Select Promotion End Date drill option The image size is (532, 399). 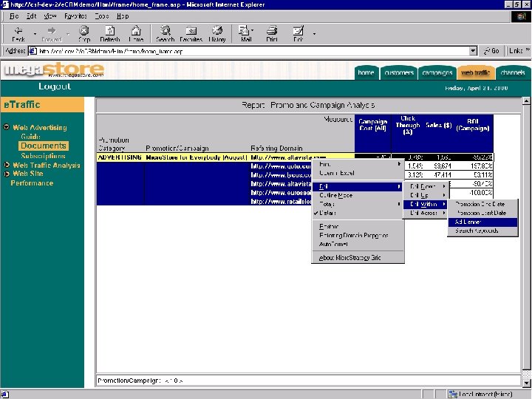click(x=482, y=204)
